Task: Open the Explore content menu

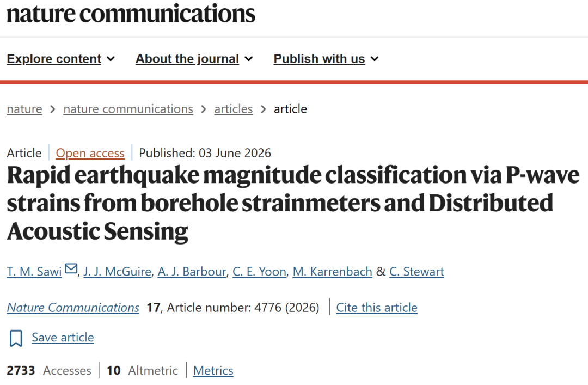Action: coord(54,59)
